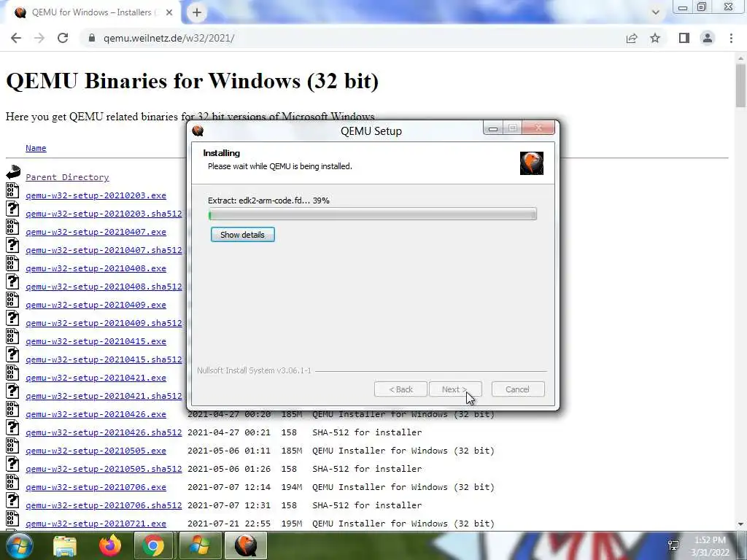Screen dimensions: 747x560
Task: Download qemu-w32-setup-20210721.exe
Action: coord(96,524)
